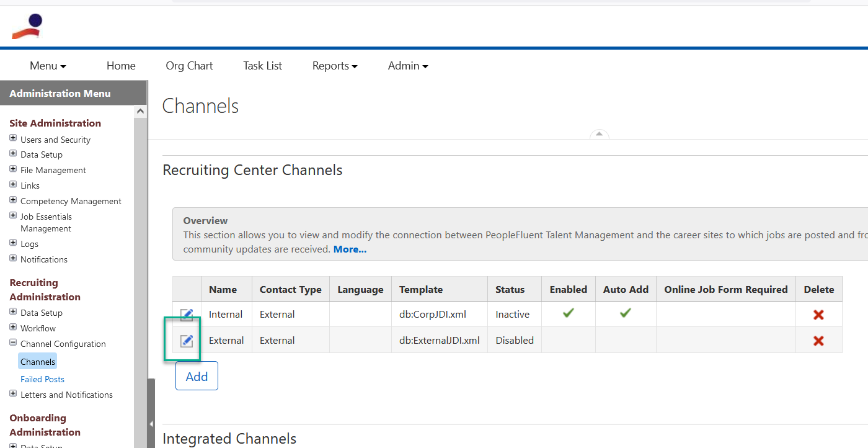Viewport: 868px width, 448px height.
Task: Click the Disabled status cell
Action: tap(514, 341)
